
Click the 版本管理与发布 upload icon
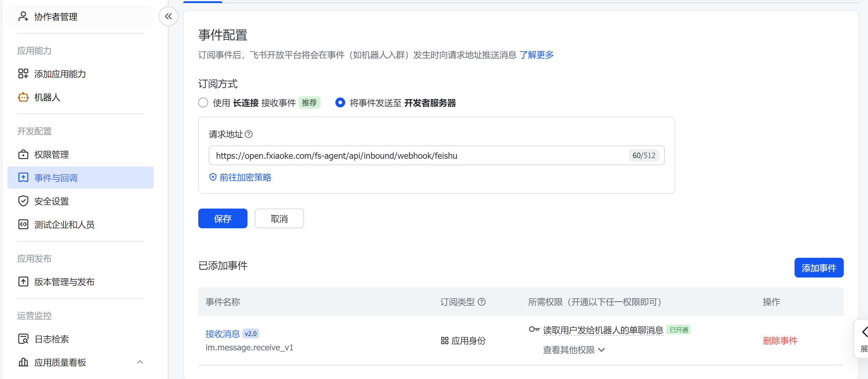[23, 281]
